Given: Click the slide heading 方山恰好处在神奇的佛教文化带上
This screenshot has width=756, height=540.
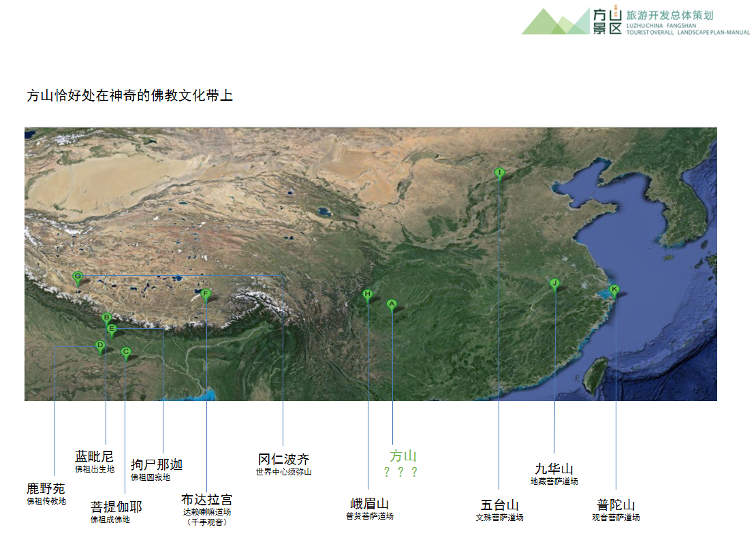Looking at the screenshot, I should pyautogui.click(x=129, y=96).
